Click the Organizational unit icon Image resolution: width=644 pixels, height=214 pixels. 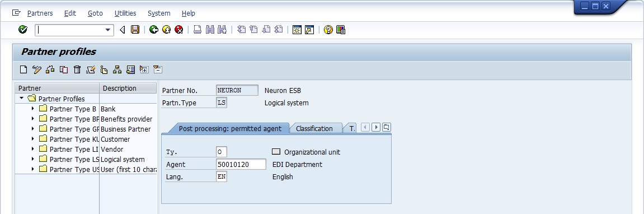(x=276, y=151)
